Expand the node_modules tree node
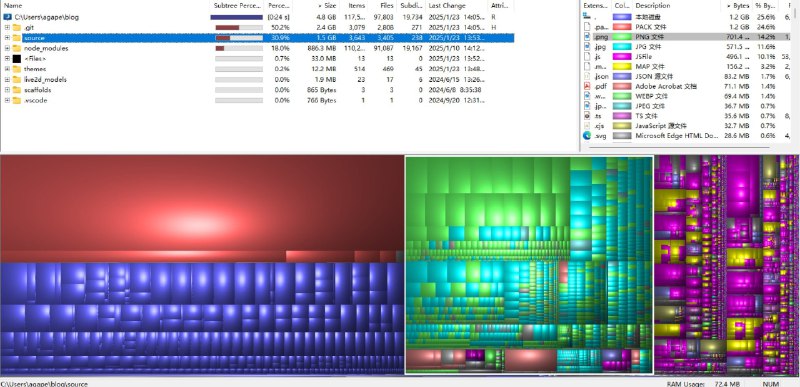This screenshot has width=800, height=387. (7, 48)
